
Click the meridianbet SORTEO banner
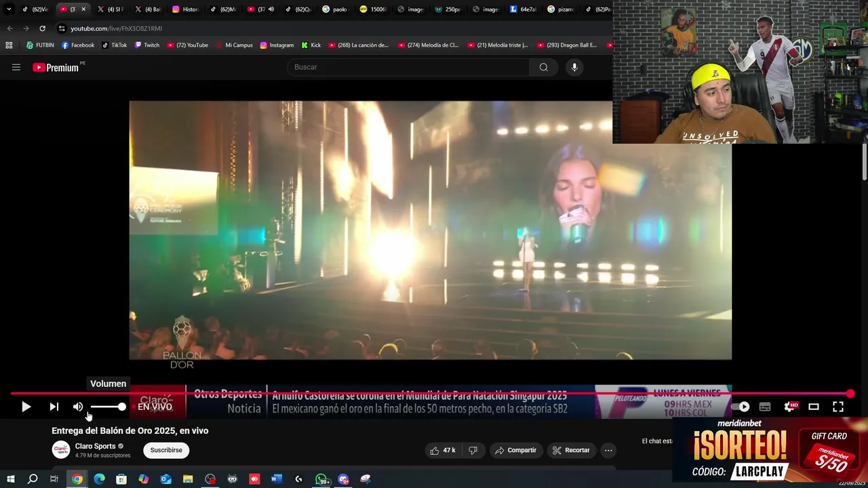coord(770,449)
